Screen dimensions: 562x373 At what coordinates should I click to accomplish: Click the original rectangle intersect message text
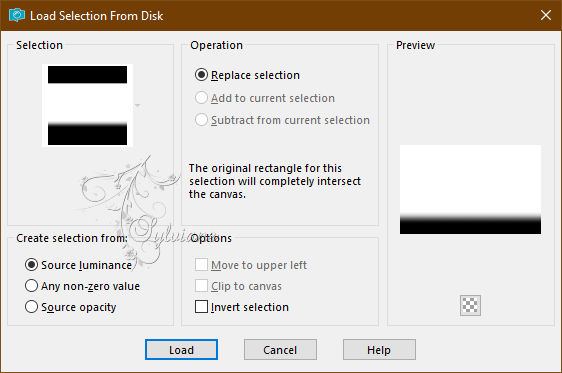(x=275, y=181)
